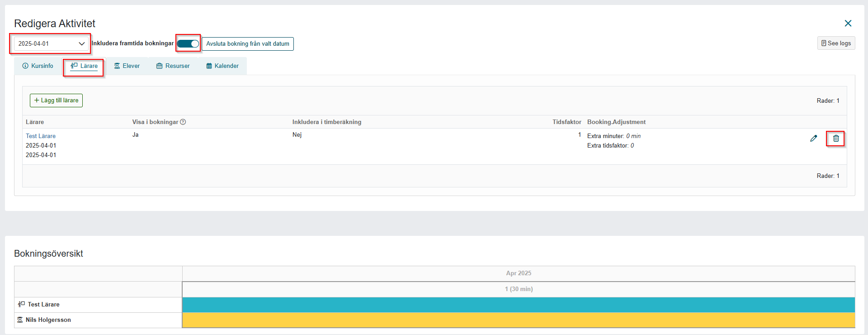Click the Ja value under Visa i bokningar

(136, 135)
